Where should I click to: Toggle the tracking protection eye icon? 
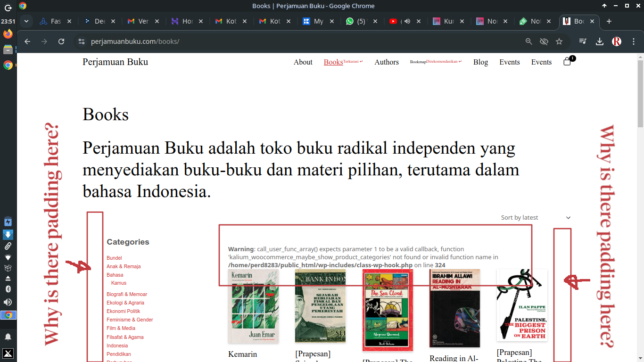coord(544,41)
